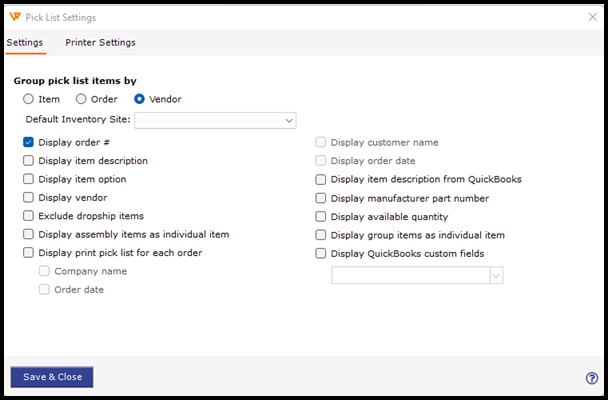Close the Pick List Settings window
The image size is (608, 400).
tap(591, 17)
